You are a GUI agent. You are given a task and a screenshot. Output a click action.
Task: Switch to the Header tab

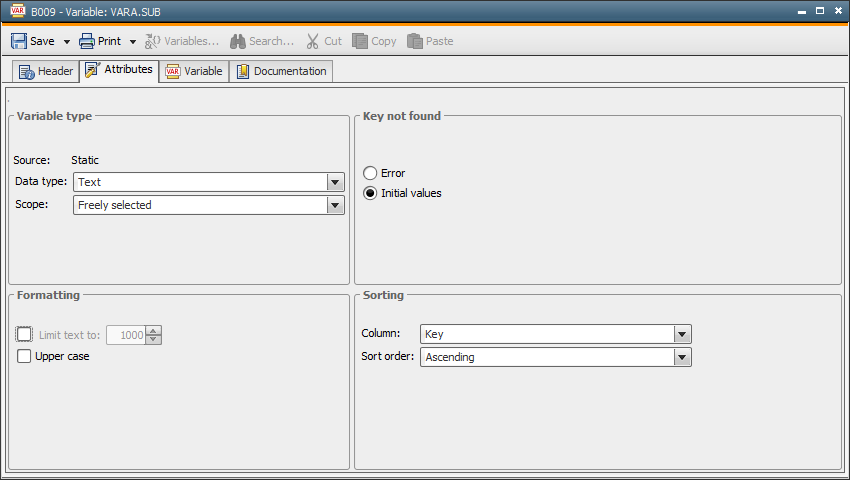[46, 71]
